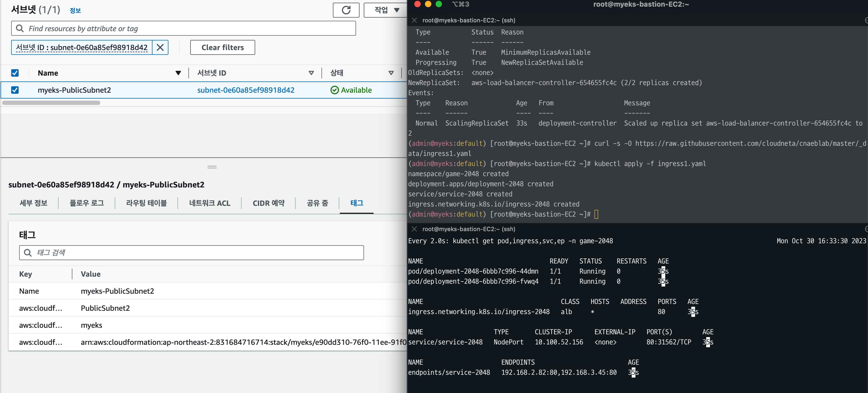
Task: Click the Mon Oct 30 16:33:30 2023 timestamp
Action: (x=821, y=241)
